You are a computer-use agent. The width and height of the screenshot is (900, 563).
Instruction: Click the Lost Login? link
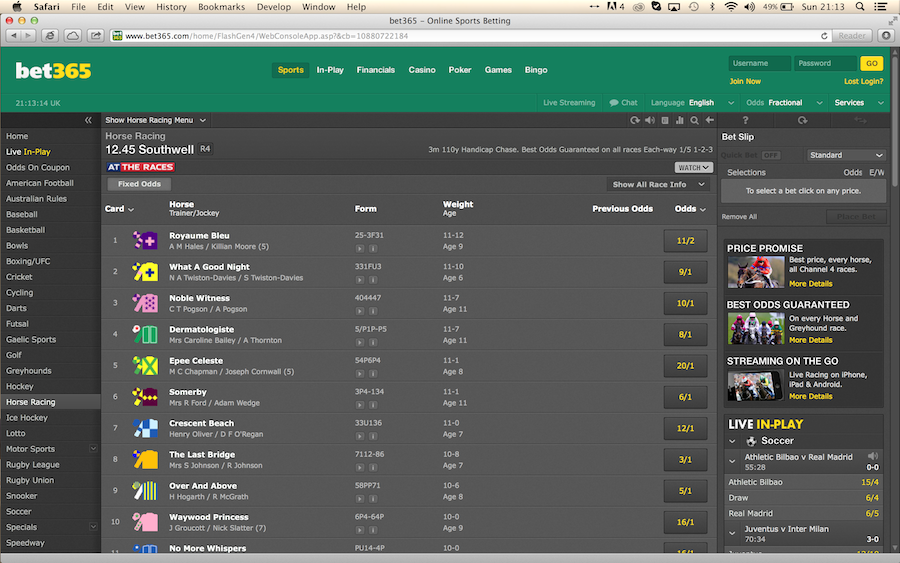coord(863,81)
